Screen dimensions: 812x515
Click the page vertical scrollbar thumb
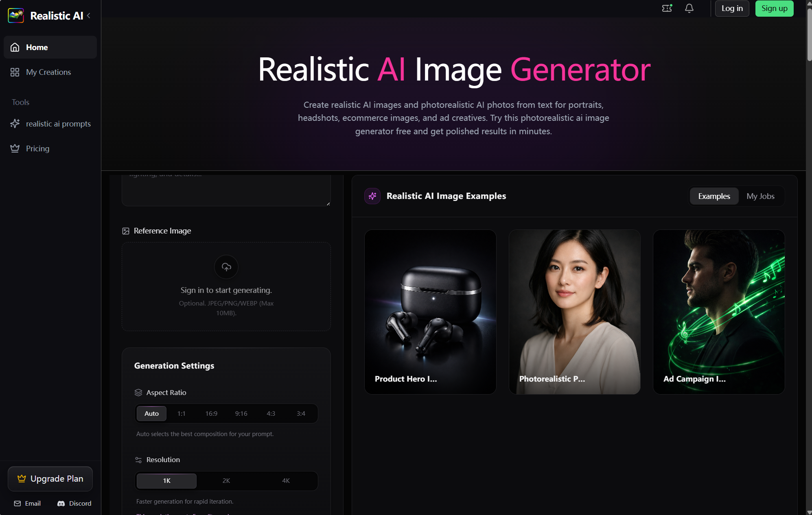tap(809, 35)
